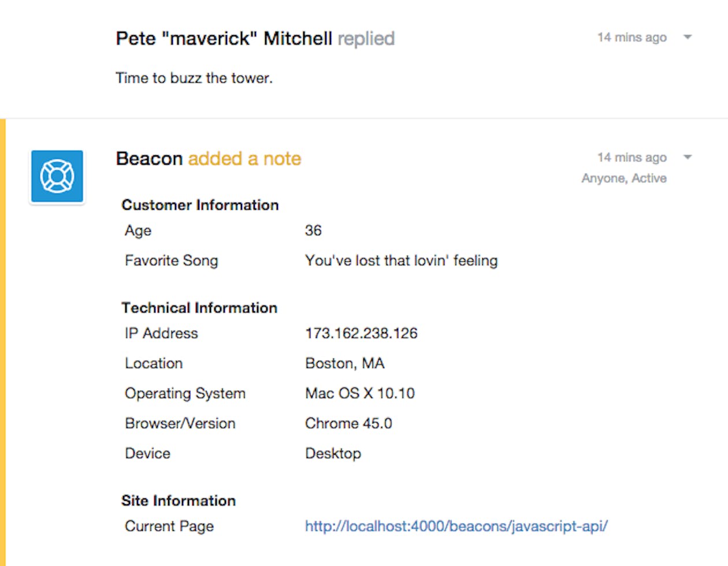
Task: Expand dropdown arrow next to Beacon note timestamp
Action: [688, 157]
